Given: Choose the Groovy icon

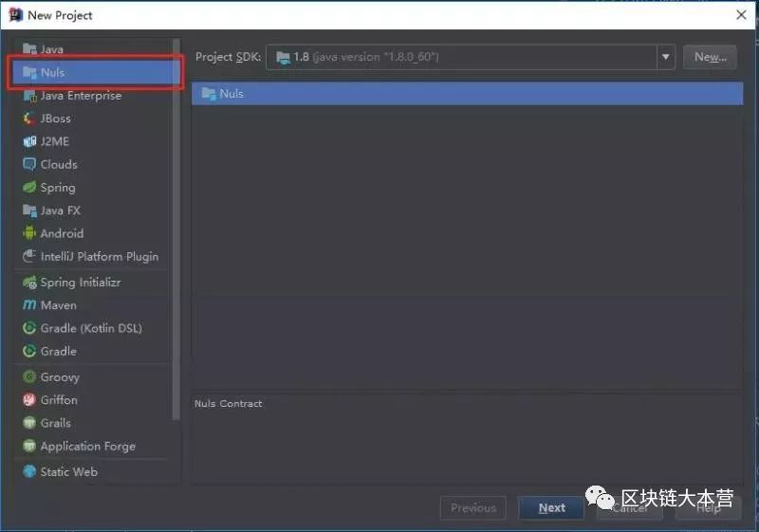Looking at the screenshot, I should [x=29, y=376].
